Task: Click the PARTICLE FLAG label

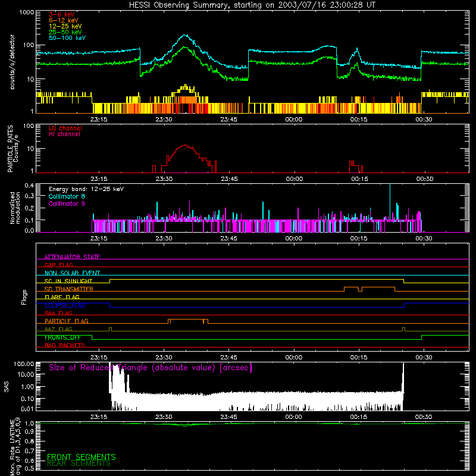Action: click(67, 321)
